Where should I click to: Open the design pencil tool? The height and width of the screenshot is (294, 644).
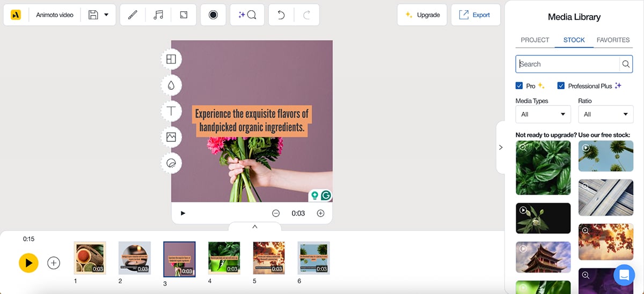(133, 15)
